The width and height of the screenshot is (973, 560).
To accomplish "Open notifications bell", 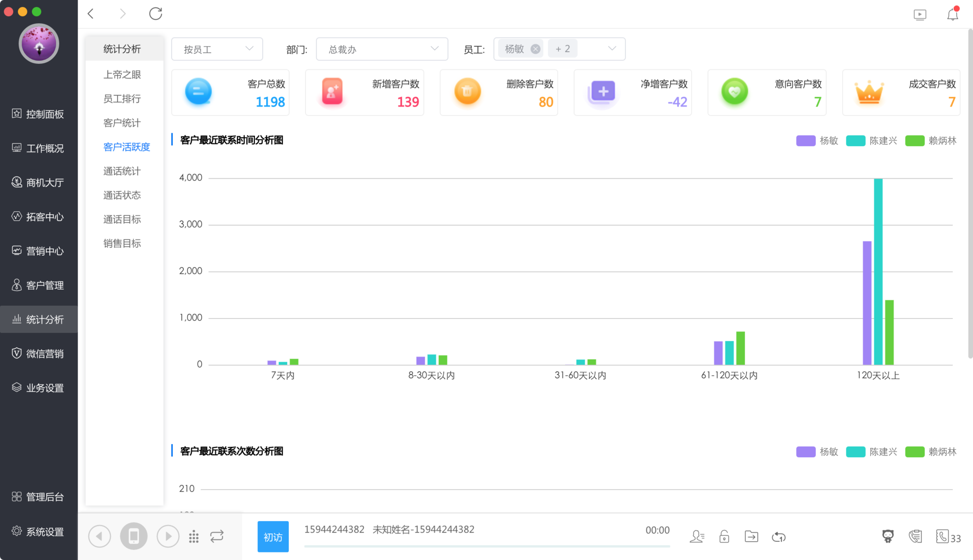I will [x=953, y=14].
